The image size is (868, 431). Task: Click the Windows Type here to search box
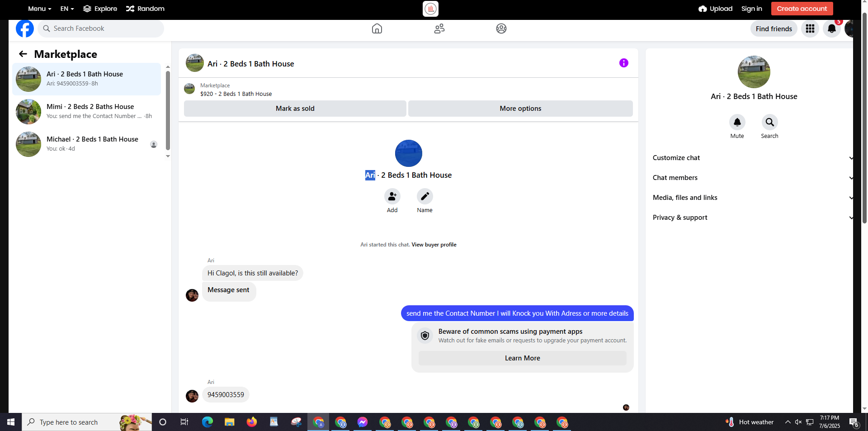[87, 422]
